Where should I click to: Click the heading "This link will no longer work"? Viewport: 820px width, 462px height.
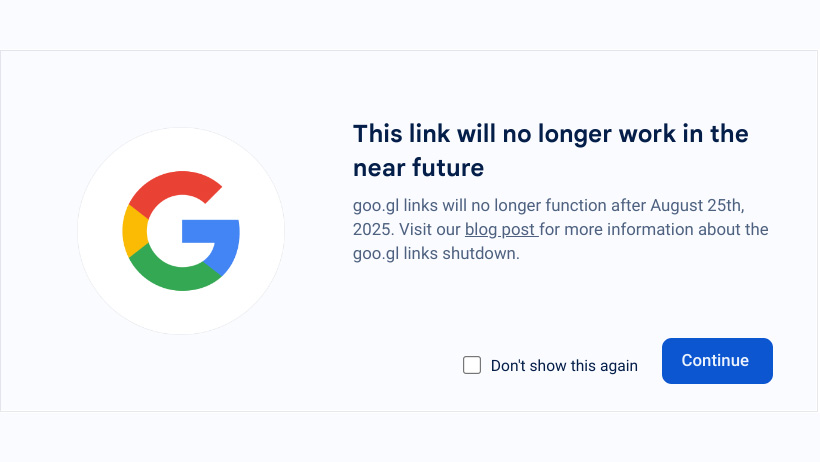[x=550, y=134]
